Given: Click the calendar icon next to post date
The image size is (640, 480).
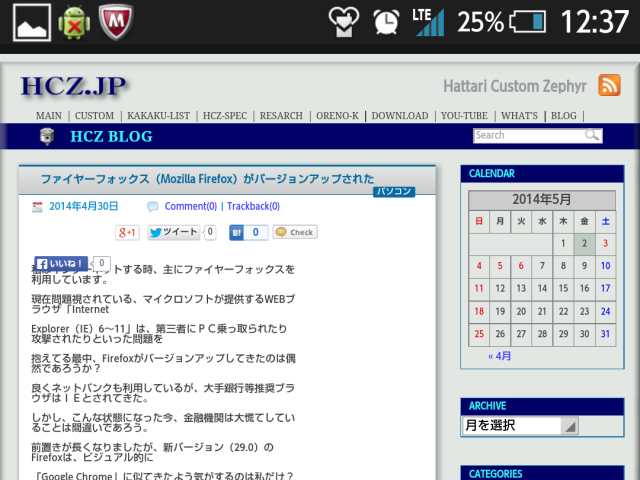Looking at the screenshot, I should coord(37,207).
